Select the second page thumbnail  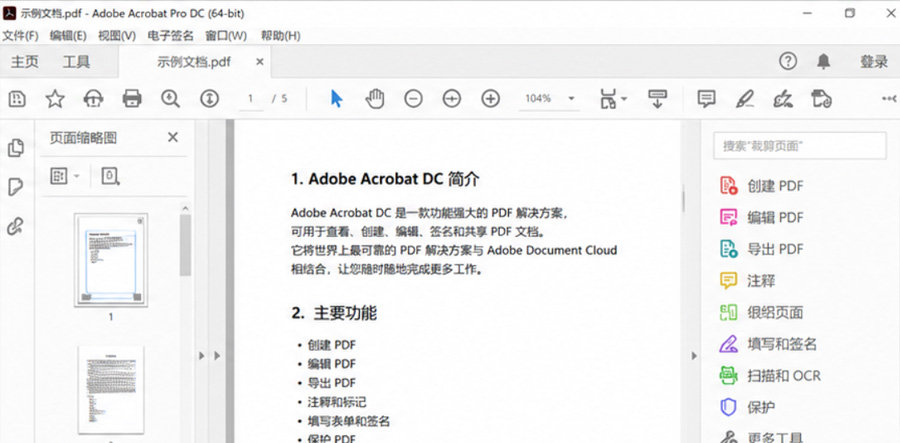click(111, 390)
